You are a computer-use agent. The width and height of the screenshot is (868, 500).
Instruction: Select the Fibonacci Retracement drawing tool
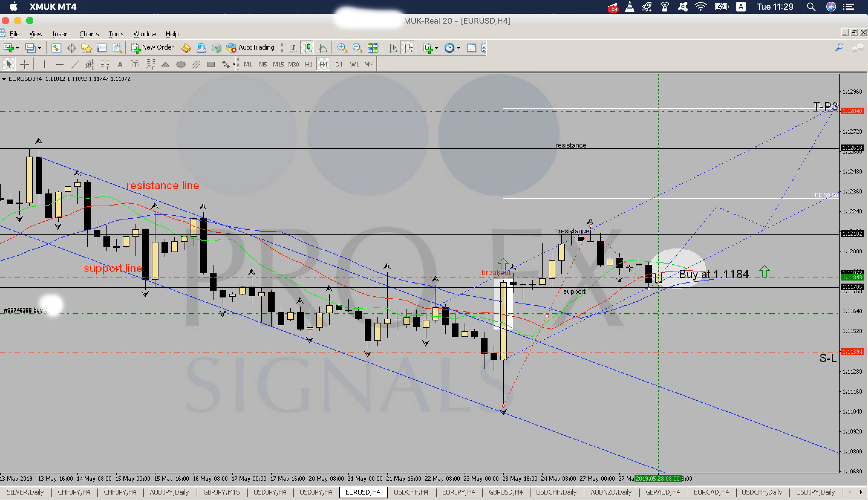(x=105, y=64)
